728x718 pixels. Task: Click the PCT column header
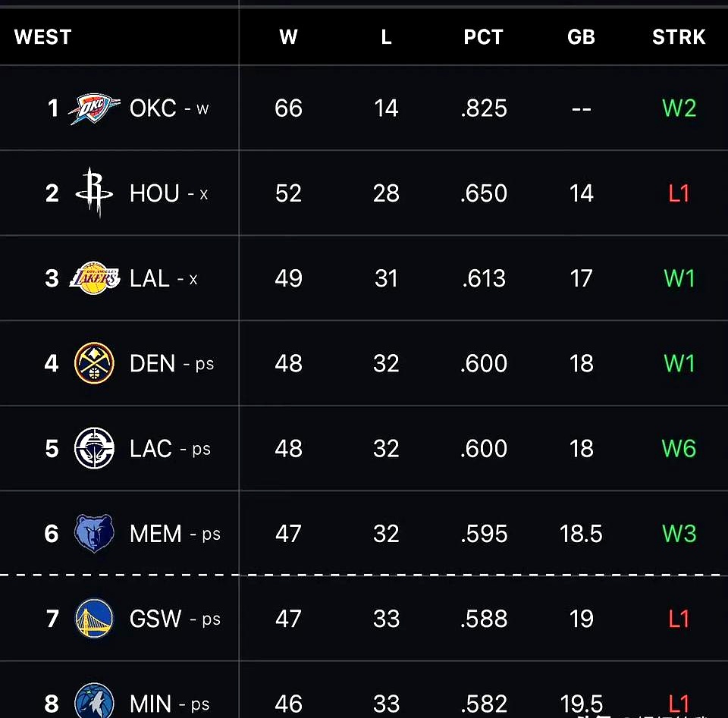[x=483, y=37]
